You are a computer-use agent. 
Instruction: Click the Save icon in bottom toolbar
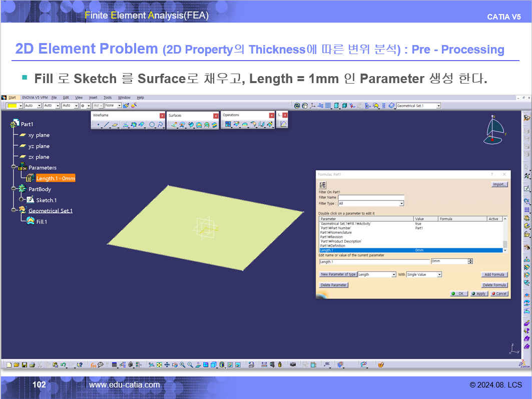pyautogui.click(x=25, y=365)
